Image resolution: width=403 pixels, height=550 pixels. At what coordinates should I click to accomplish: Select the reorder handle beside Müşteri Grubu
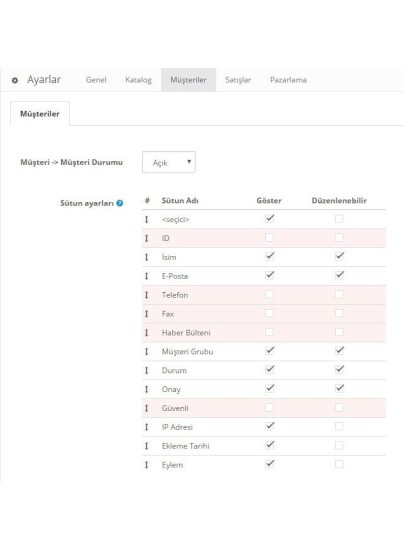(x=147, y=351)
